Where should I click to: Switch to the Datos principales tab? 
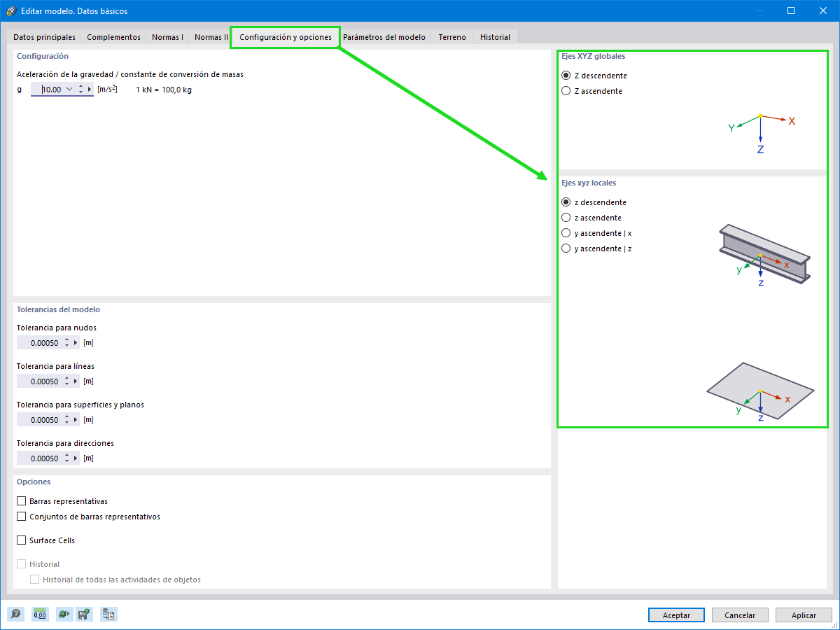click(x=44, y=37)
